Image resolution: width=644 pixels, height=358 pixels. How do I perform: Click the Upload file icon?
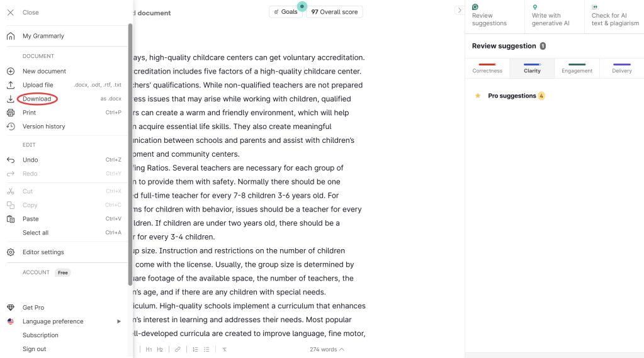point(11,85)
